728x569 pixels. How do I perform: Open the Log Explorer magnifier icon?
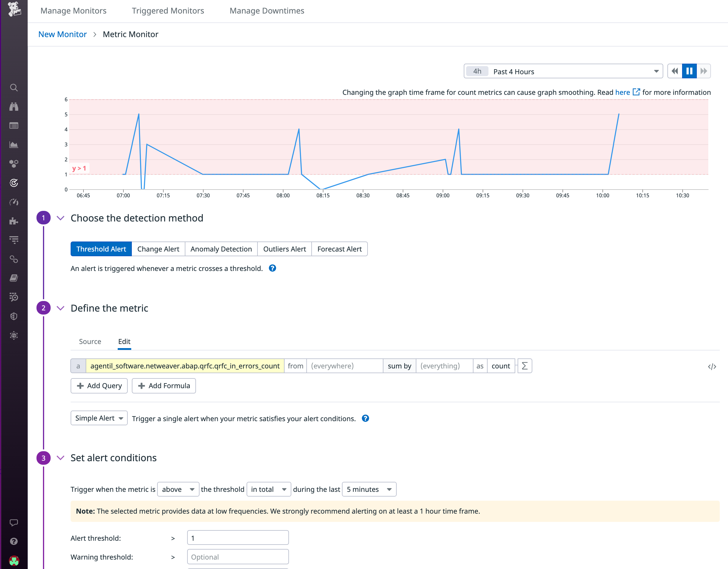(x=14, y=297)
